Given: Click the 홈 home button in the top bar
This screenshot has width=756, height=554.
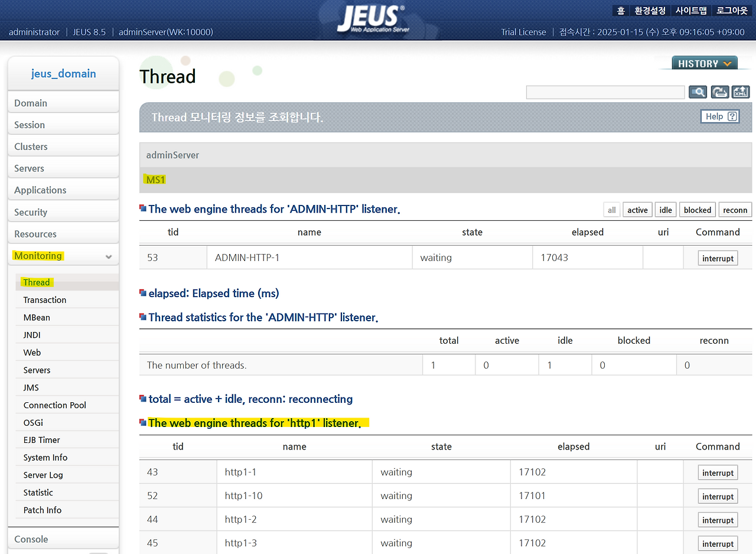Looking at the screenshot, I should pos(620,10).
